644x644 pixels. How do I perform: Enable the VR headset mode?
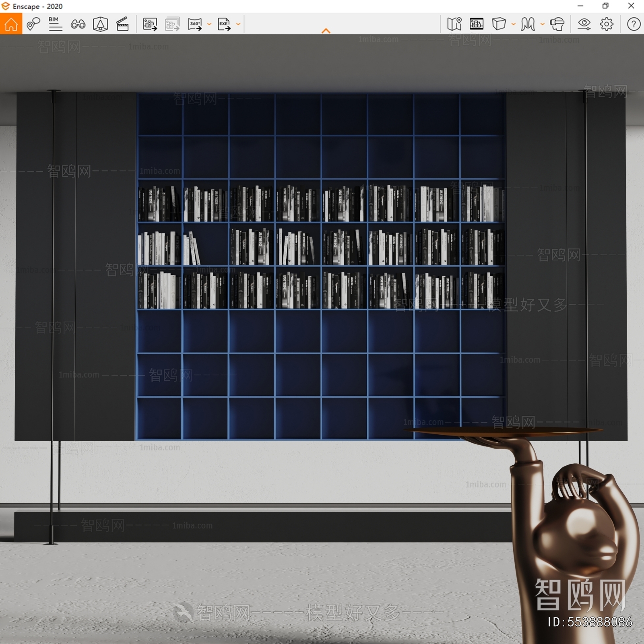tap(557, 24)
